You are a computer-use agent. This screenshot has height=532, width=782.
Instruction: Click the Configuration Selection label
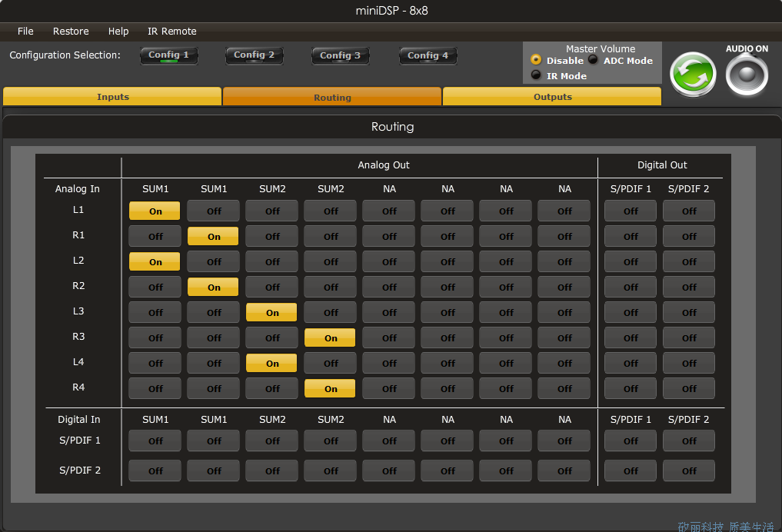tap(65, 55)
